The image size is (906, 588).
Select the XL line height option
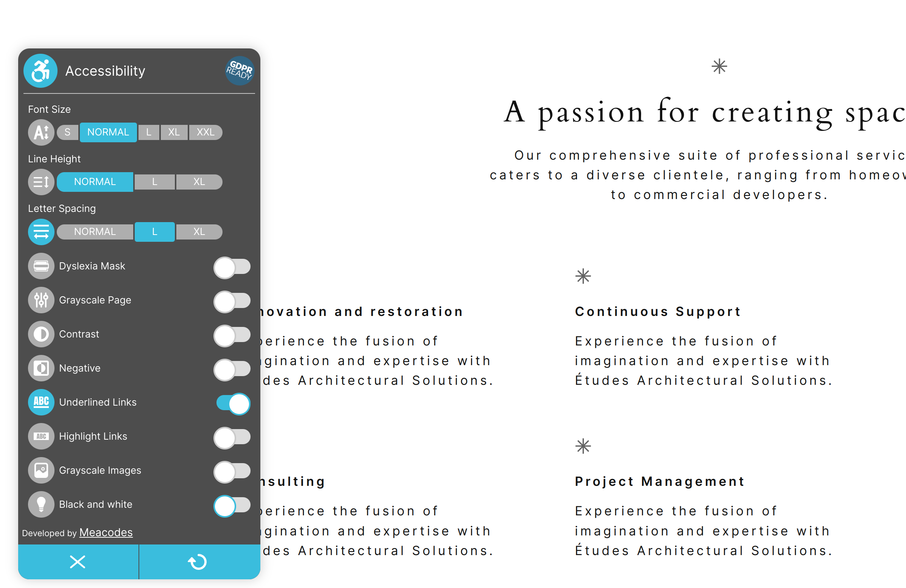198,182
